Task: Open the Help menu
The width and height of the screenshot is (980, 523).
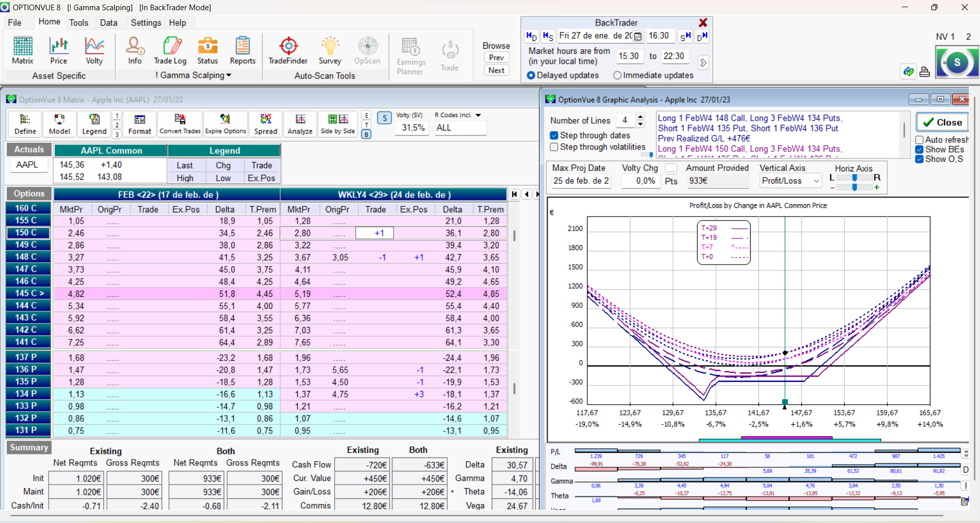Action: [x=178, y=23]
